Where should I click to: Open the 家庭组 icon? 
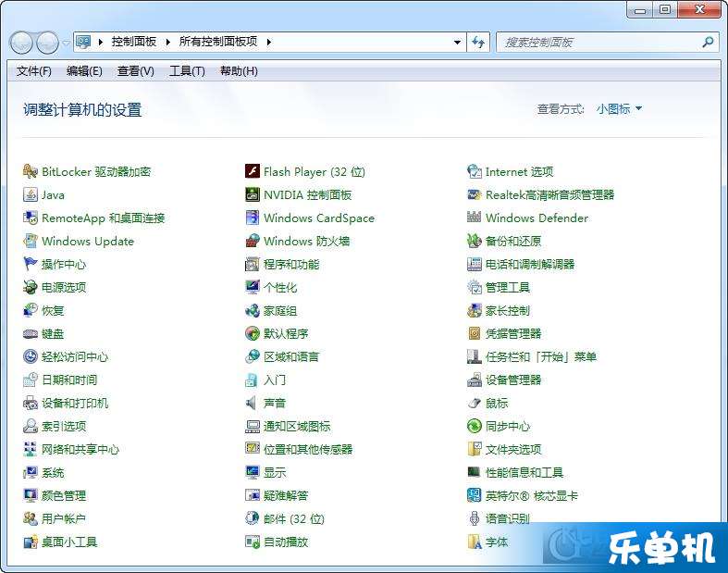click(253, 310)
